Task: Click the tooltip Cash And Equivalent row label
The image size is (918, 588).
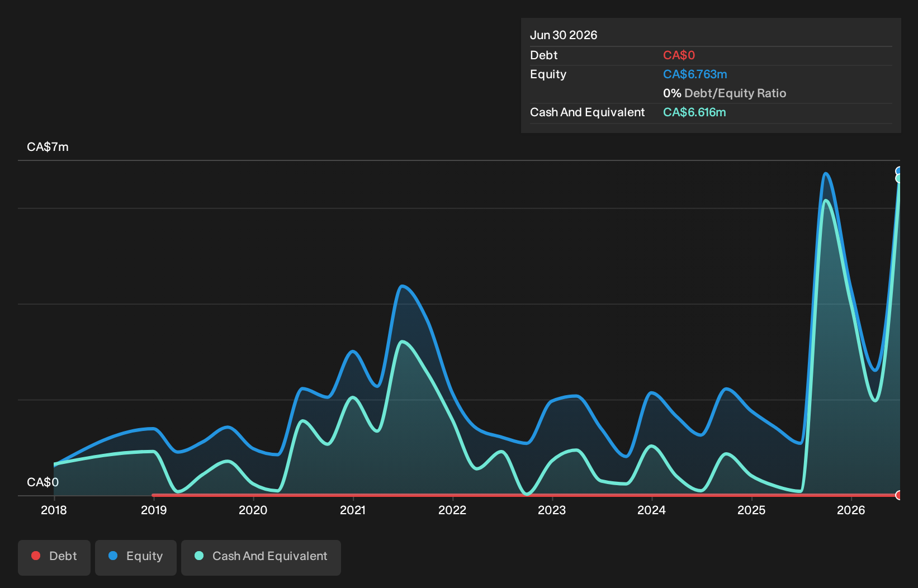Action: 587,112
